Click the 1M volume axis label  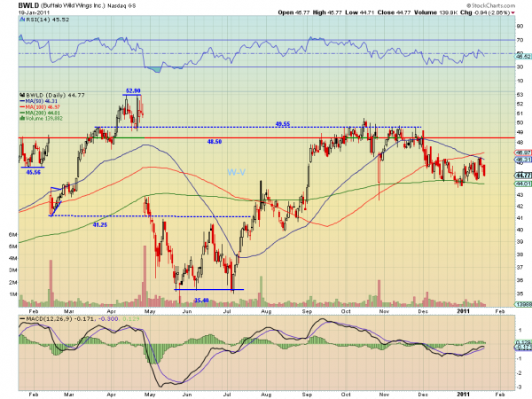click(13, 294)
